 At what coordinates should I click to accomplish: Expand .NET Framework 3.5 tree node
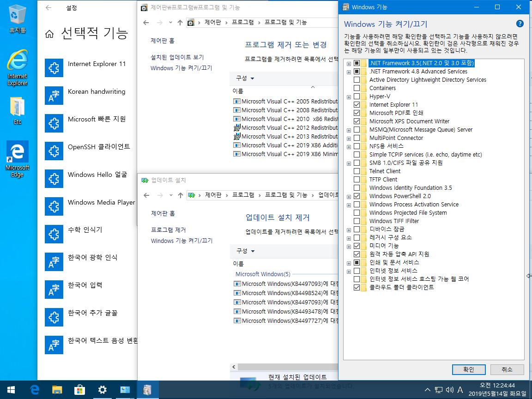click(x=349, y=63)
